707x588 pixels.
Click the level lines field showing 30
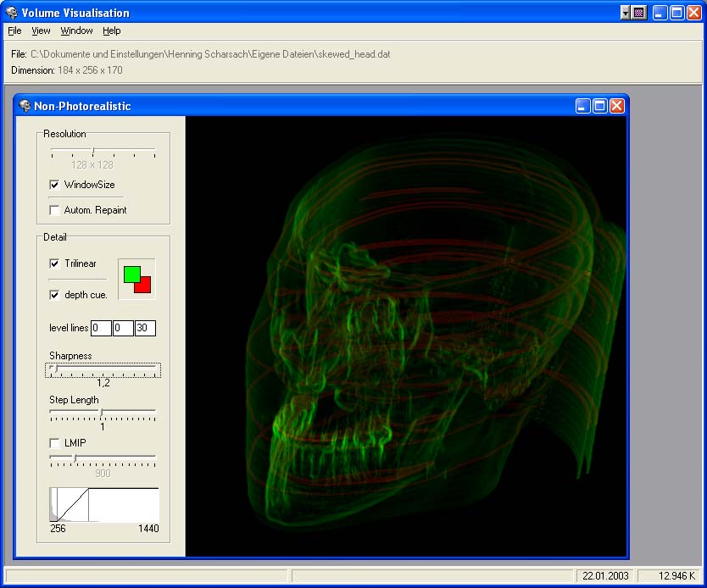145,328
